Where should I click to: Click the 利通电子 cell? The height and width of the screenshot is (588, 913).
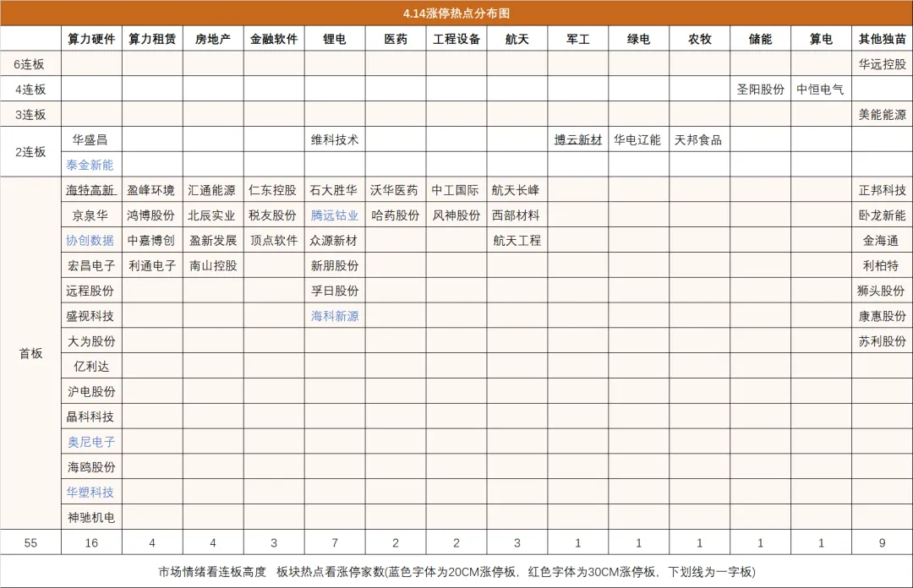point(152,265)
